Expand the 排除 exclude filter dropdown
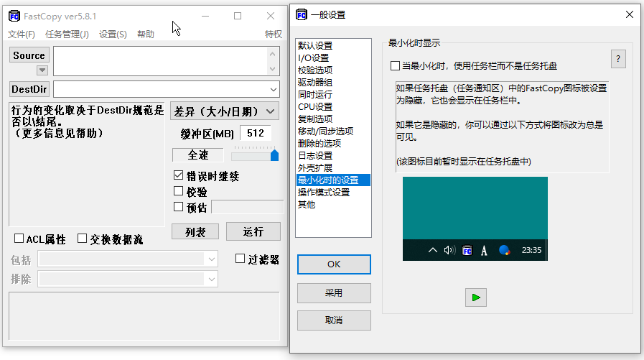 click(x=212, y=280)
